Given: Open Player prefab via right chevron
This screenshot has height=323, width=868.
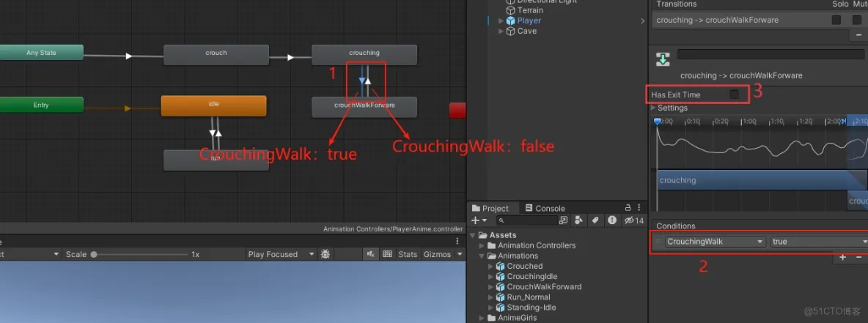Looking at the screenshot, I should [643, 21].
